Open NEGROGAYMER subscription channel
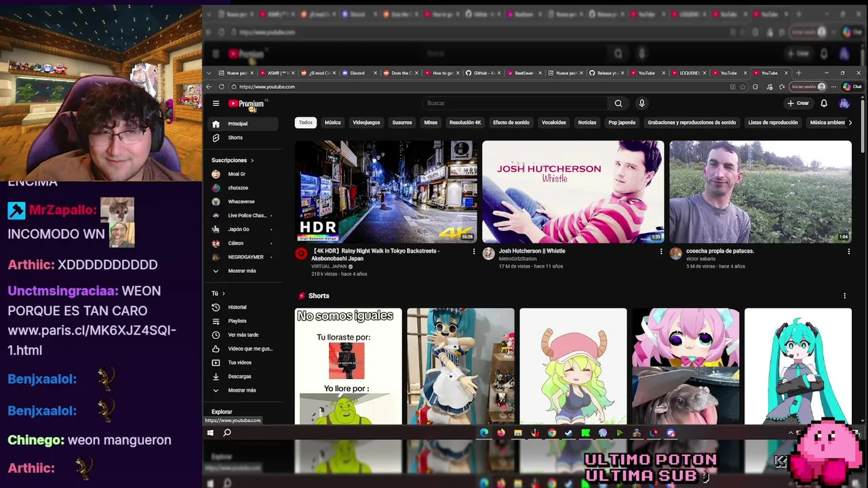The height and width of the screenshot is (488, 868). point(243,257)
